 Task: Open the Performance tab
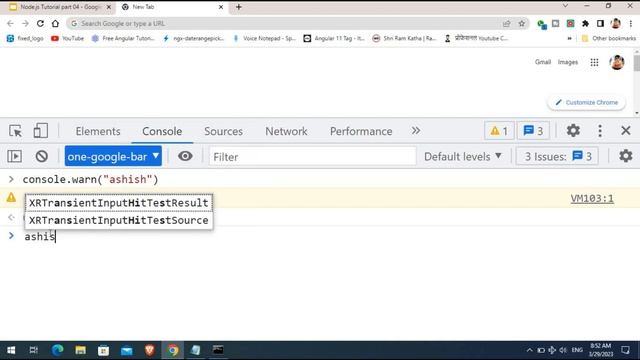point(361,131)
